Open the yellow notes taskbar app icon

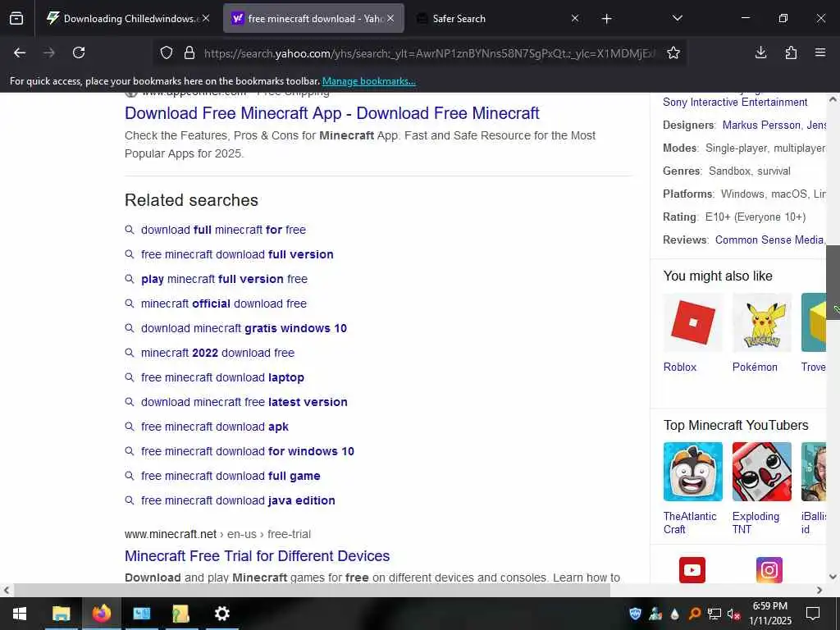pyautogui.click(x=181, y=614)
